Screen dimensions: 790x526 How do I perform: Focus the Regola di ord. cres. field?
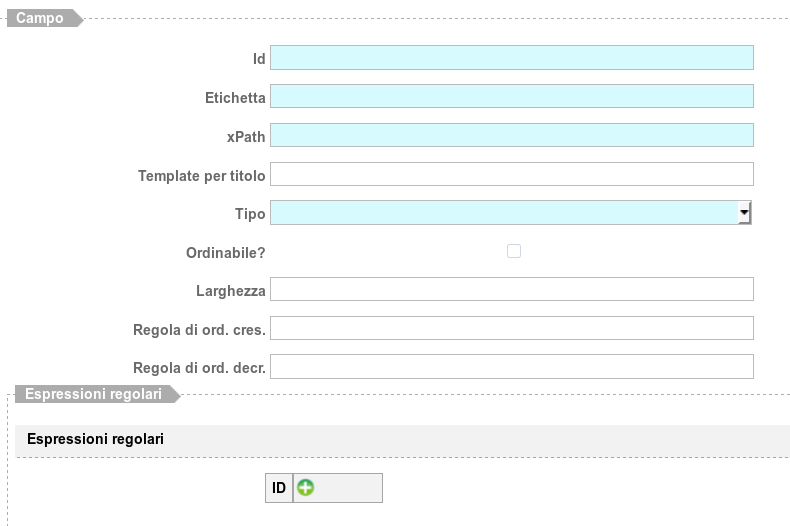(x=511, y=328)
